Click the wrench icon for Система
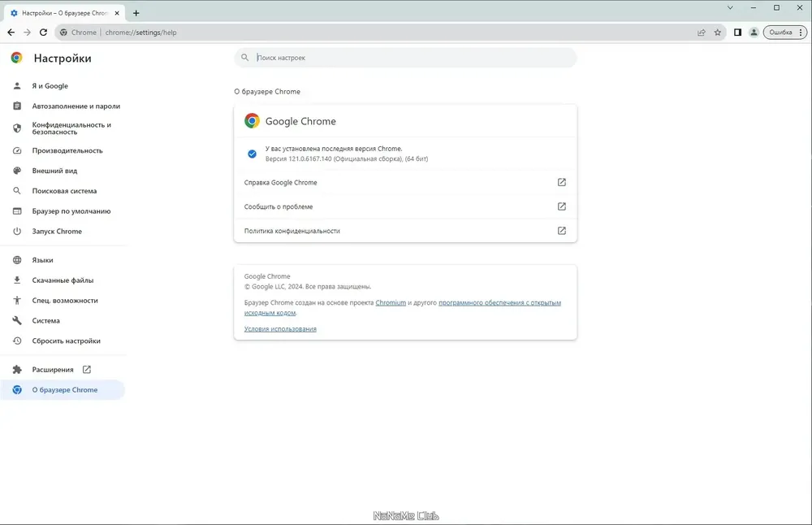812x525 pixels. [17, 321]
